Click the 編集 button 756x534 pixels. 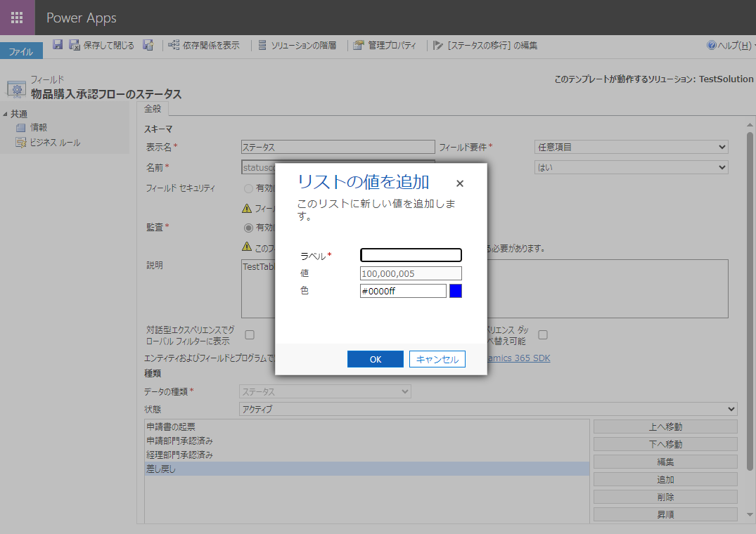[665, 462]
